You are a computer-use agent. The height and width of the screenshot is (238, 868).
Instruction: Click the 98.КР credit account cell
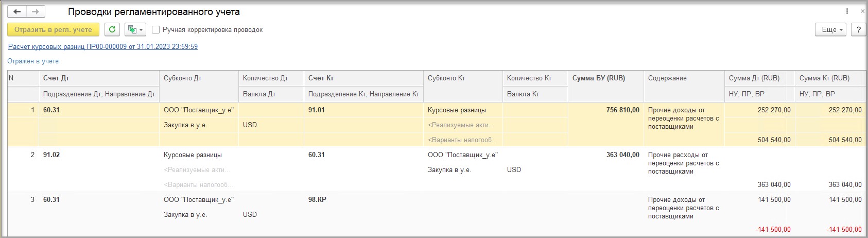click(x=317, y=200)
